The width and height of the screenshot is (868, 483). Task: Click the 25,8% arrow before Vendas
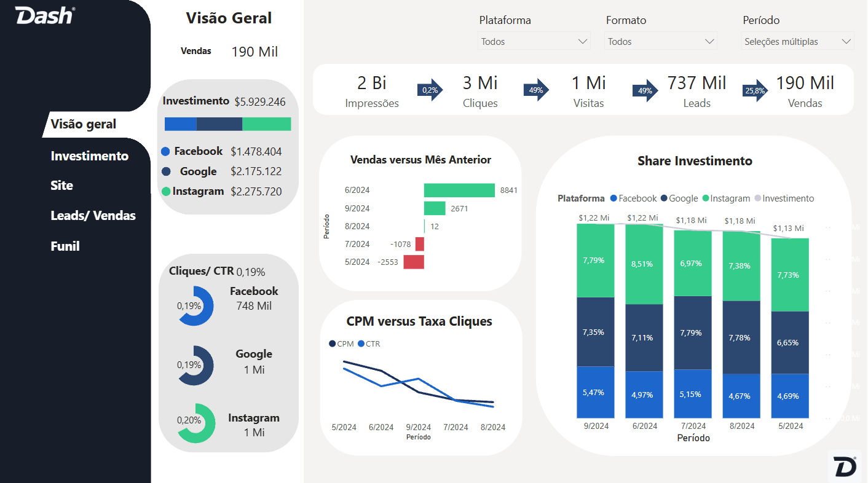[756, 90]
